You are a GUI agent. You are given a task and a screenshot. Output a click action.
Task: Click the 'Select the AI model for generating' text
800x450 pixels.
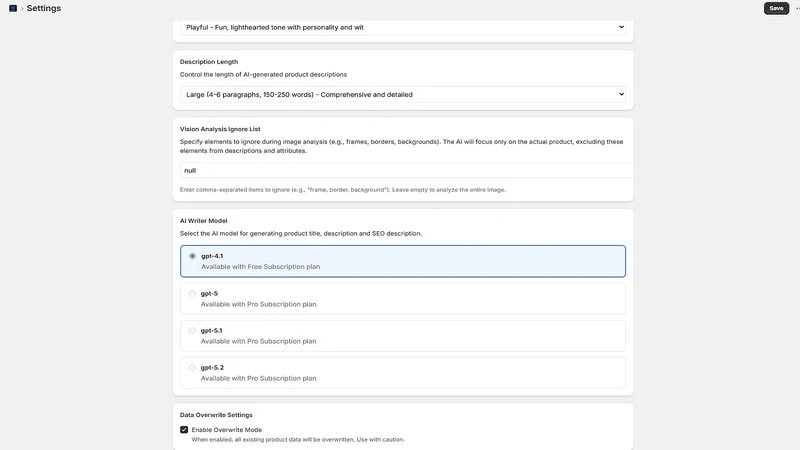[x=301, y=234]
